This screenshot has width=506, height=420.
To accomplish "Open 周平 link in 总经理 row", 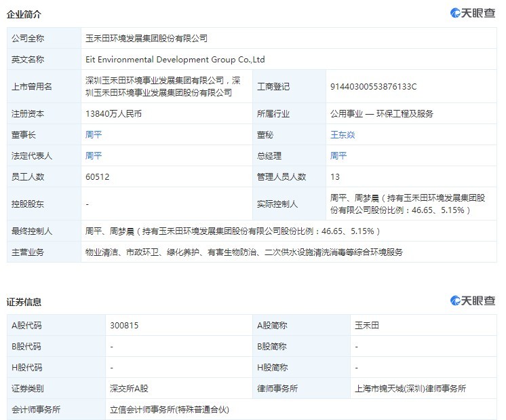I will (338, 155).
